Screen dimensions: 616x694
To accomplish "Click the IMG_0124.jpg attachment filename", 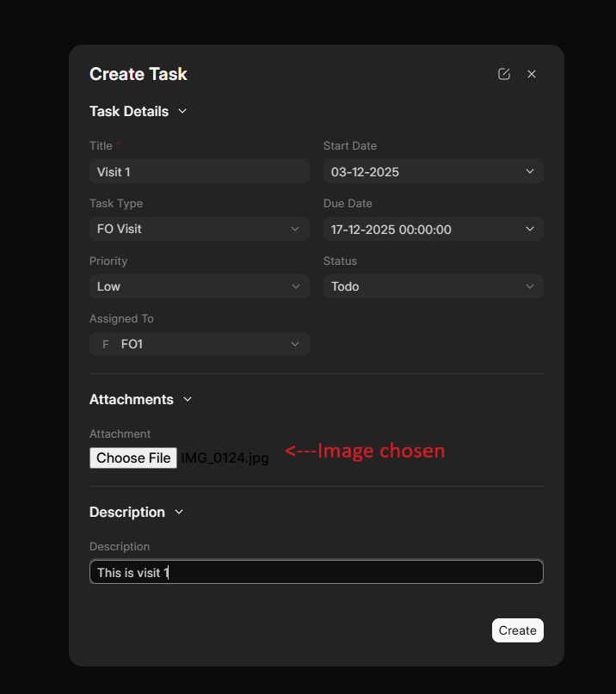I will tap(225, 458).
